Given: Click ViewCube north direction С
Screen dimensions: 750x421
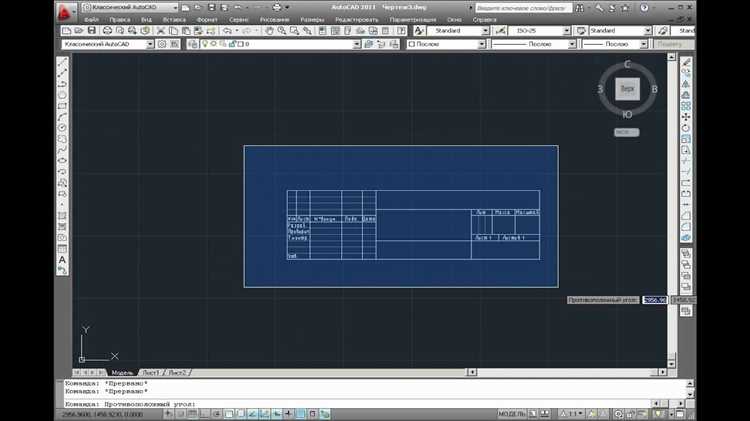Looking at the screenshot, I should (x=627, y=64).
